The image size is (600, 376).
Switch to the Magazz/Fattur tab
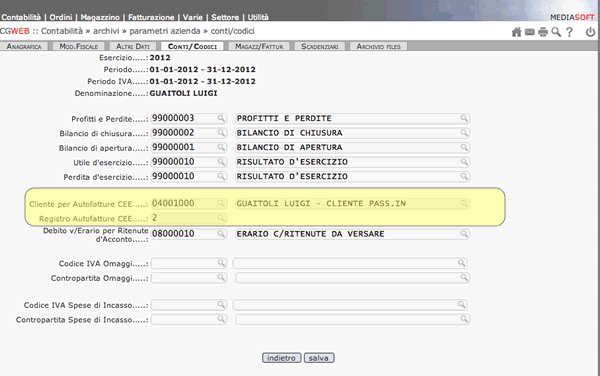(x=259, y=46)
